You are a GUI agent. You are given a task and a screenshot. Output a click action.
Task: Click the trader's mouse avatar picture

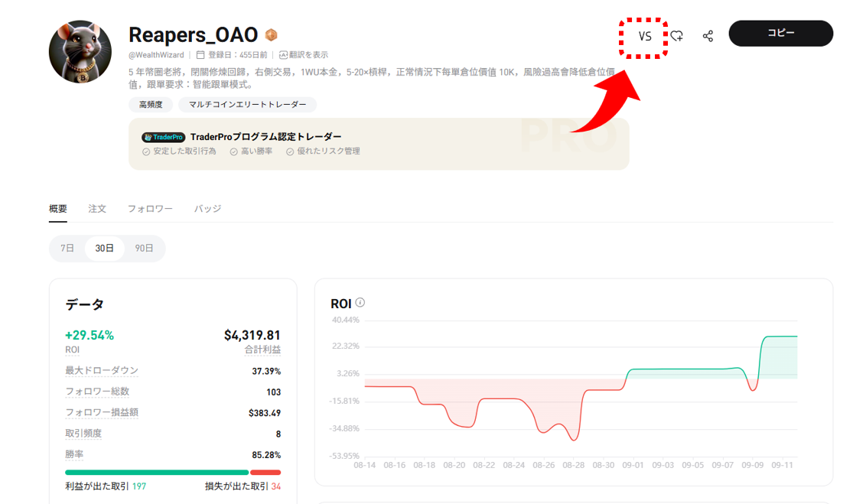80,51
